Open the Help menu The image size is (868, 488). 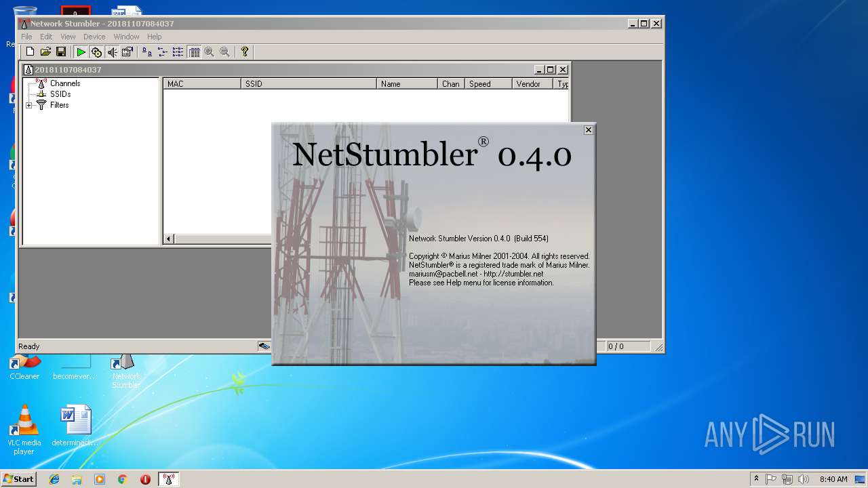(x=155, y=37)
